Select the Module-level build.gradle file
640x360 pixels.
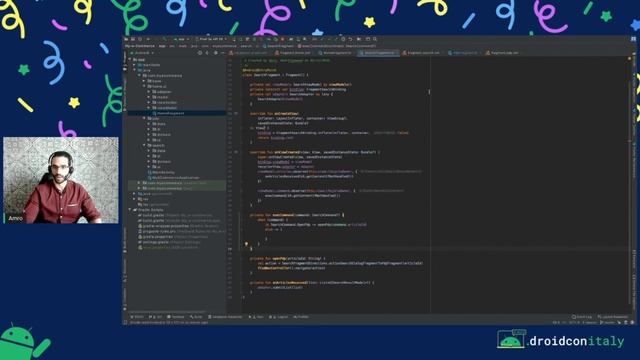tap(179, 220)
